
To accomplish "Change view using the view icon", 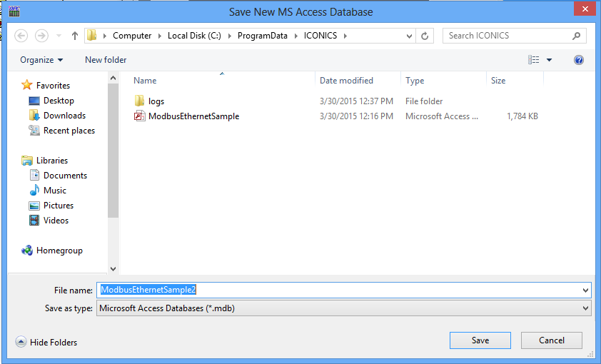I will coord(533,60).
